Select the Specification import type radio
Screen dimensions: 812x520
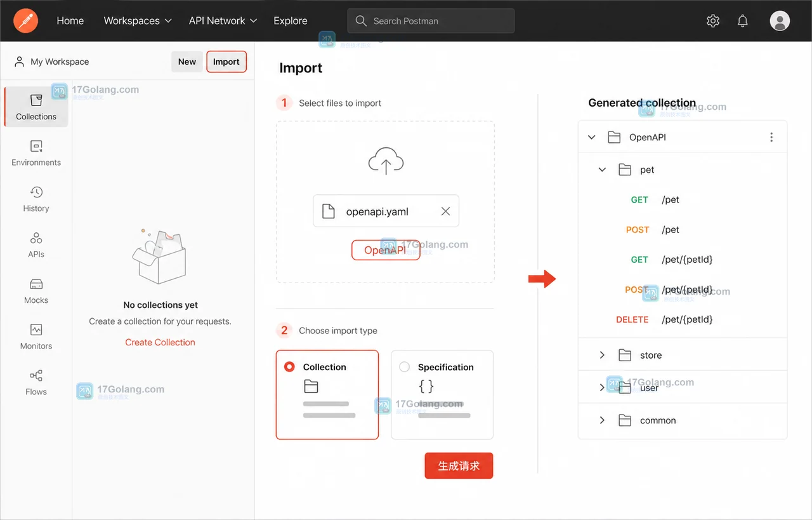(x=404, y=367)
